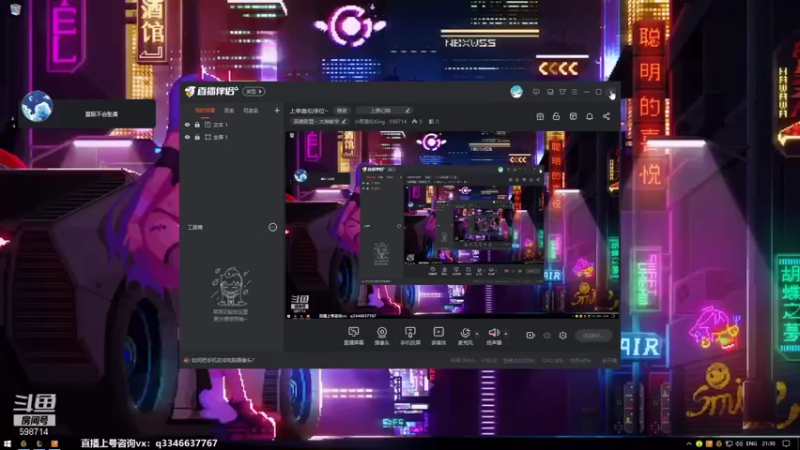Toggle lock on 文本 1 layer
The height and width of the screenshot is (450, 800).
pos(197,124)
